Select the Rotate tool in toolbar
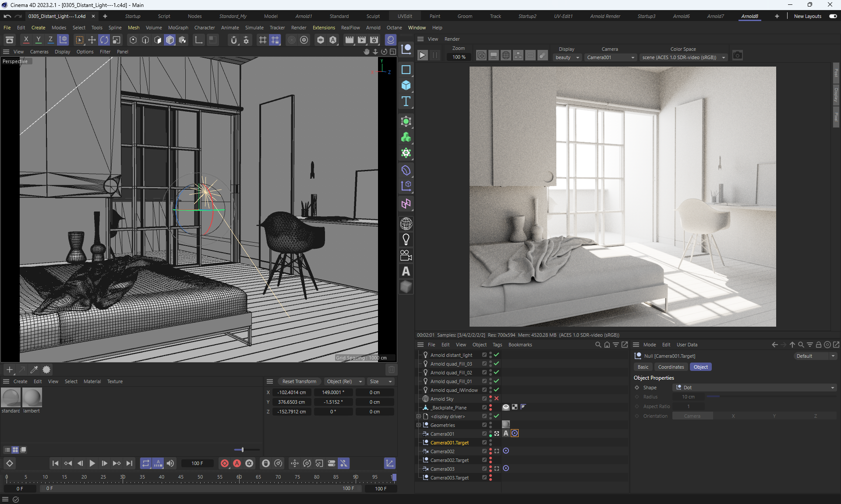 [104, 40]
